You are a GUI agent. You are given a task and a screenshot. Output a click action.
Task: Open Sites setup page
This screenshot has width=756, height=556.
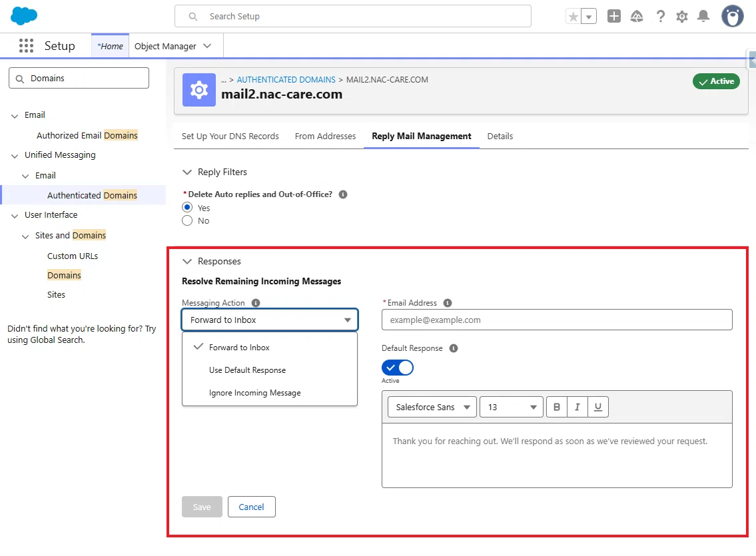(56, 294)
